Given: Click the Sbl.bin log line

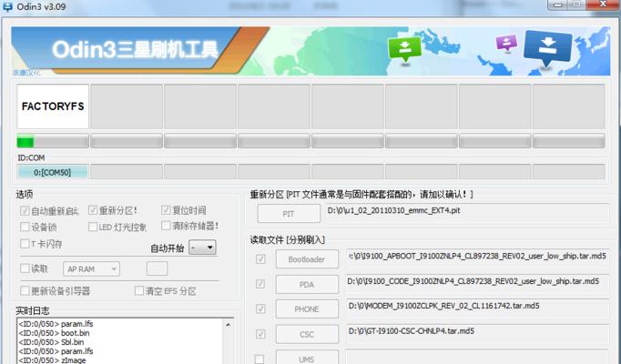Looking at the screenshot, I should (x=51, y=342).
